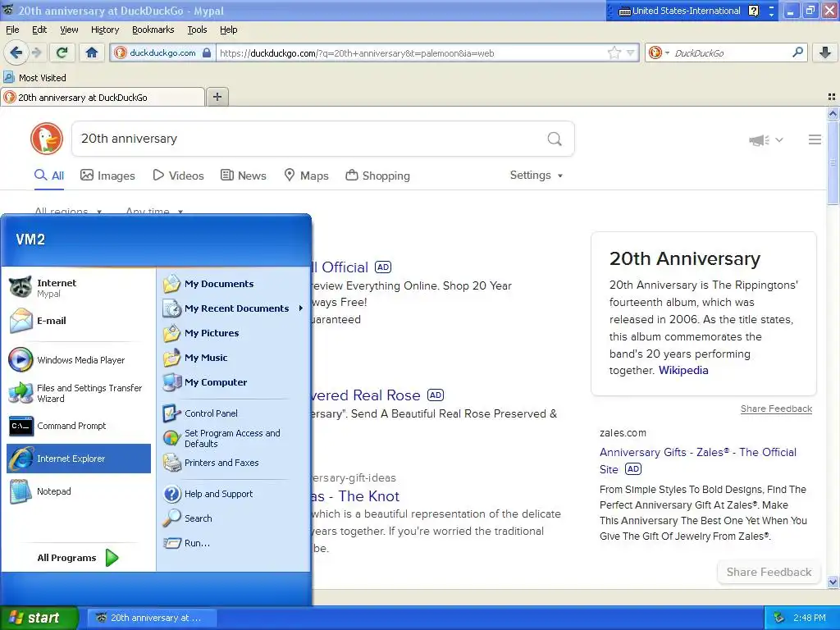Open Internet Explorer from Start menu

[79, 459]
